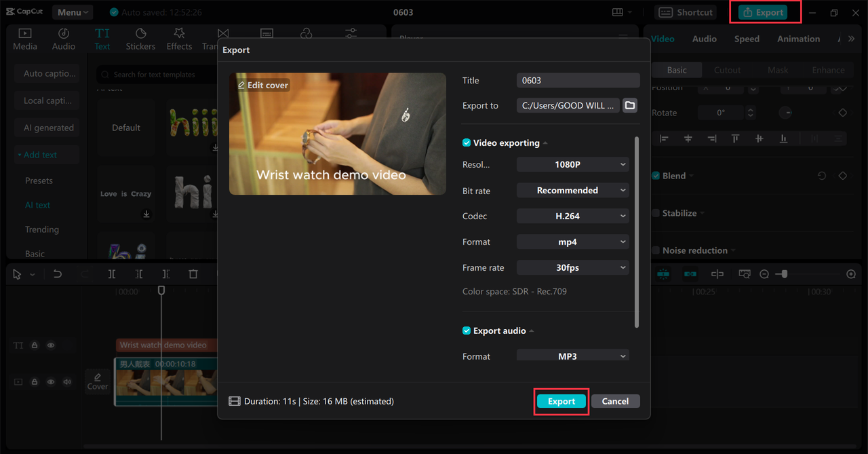
Task: Click Delete right trim icon
Action: coord(166,274)
